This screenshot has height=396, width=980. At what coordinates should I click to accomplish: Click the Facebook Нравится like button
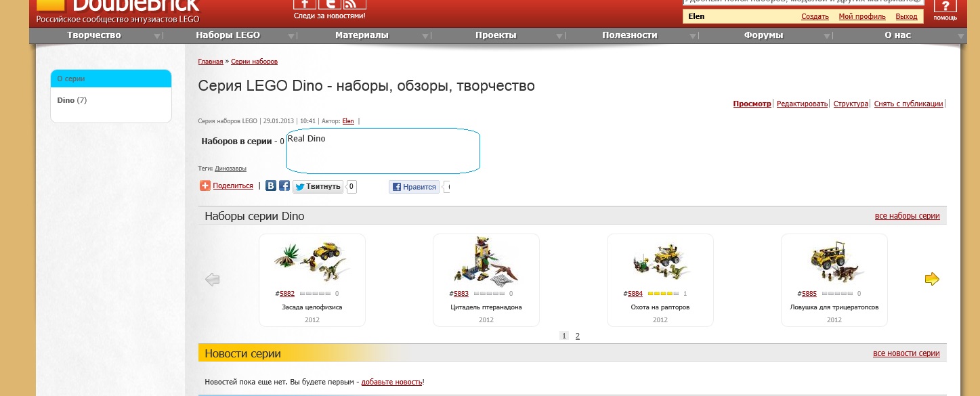coord(414,187)
